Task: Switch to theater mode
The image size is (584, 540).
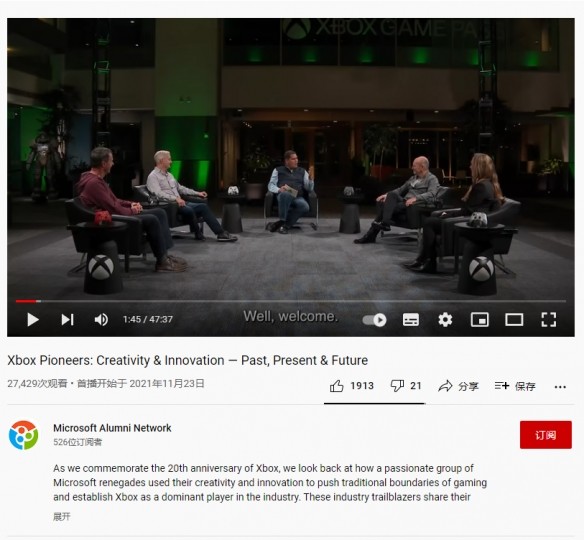Action: [514, 320]
